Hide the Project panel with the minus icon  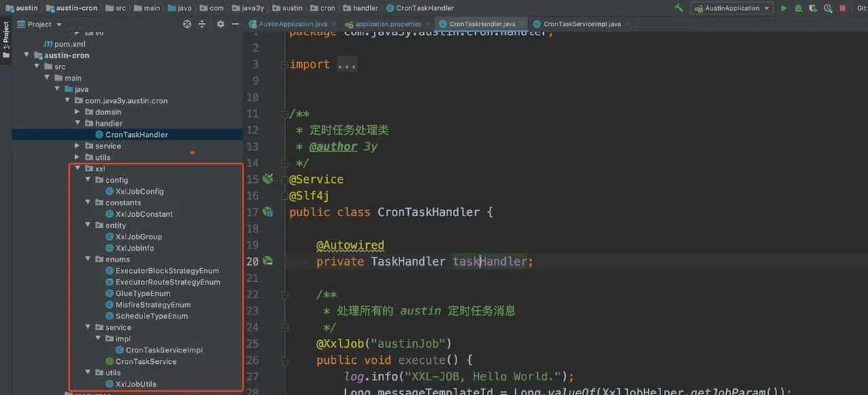point(235,24)
